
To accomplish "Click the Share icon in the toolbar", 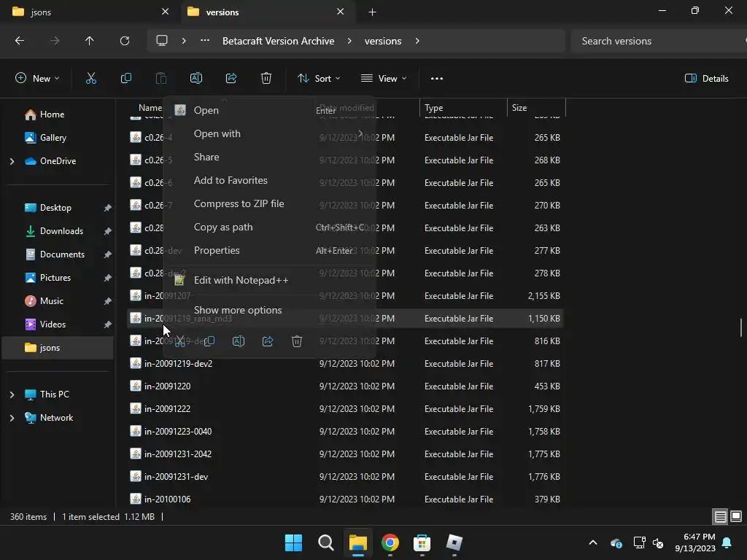I will point(231,79).
